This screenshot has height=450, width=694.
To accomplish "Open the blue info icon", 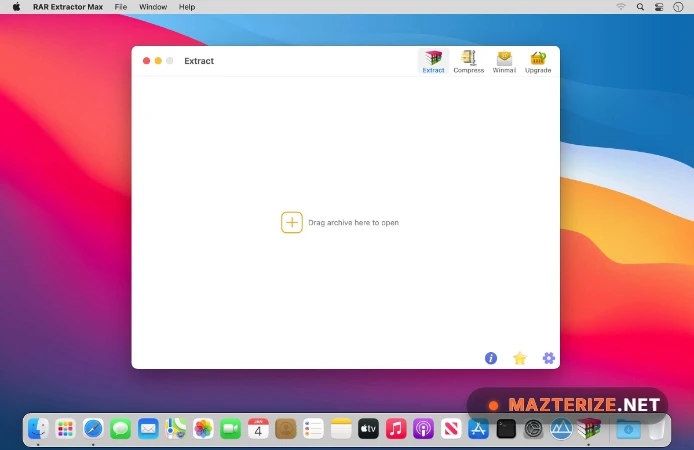I will pos(491,358).
